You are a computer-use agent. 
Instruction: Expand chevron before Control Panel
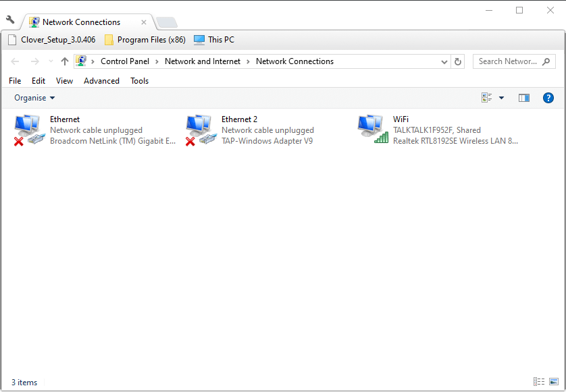coord(93,61)
